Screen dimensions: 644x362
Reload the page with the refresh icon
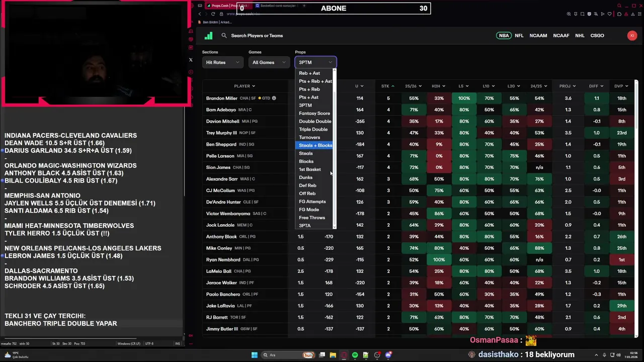tap(214, 14)
